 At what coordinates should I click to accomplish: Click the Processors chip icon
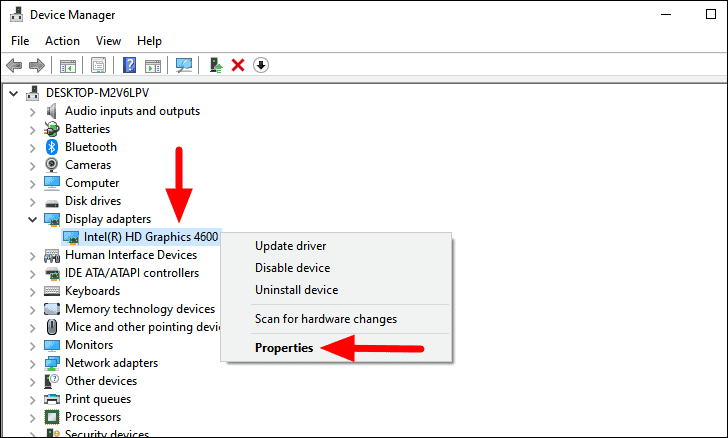[52, 417]
